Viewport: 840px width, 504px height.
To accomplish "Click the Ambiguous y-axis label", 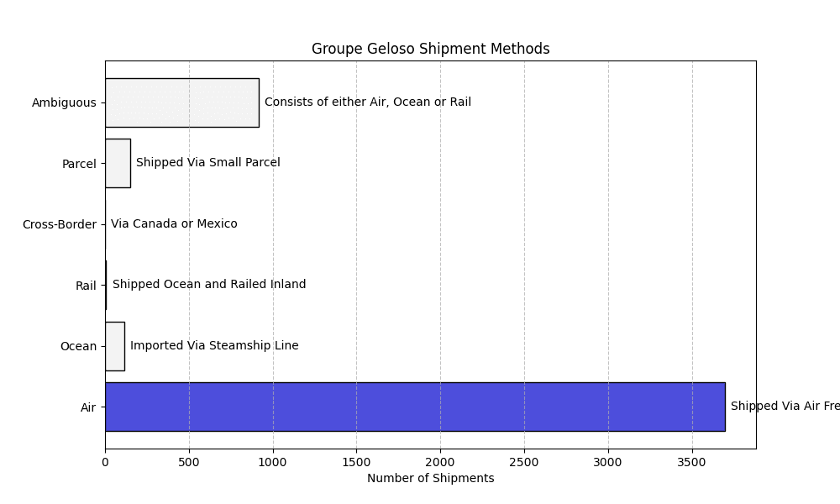I will (64, 102).
